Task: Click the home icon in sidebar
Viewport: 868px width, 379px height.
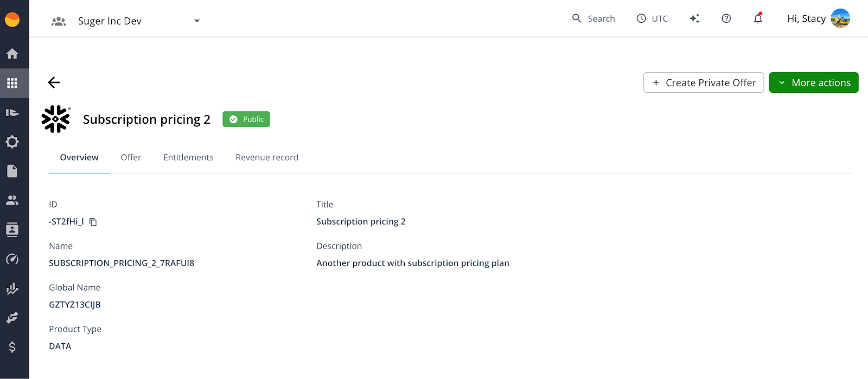Action: (12, 54)
